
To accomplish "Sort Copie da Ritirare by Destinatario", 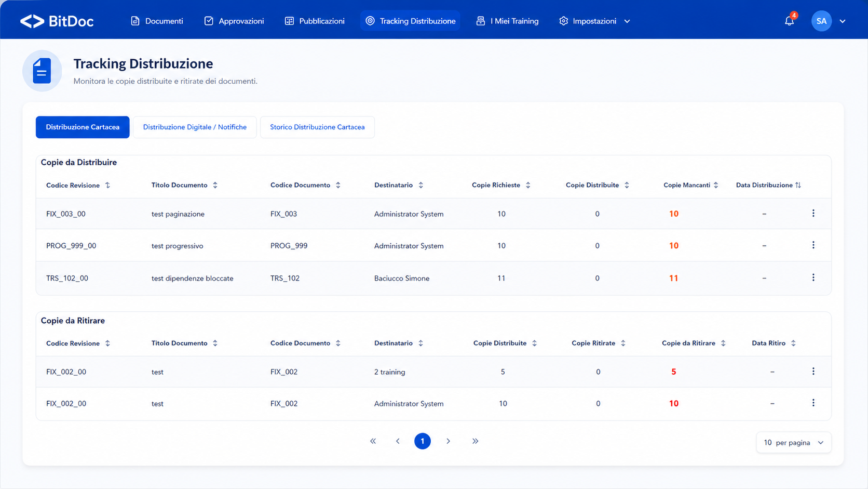I will [421, 343].
